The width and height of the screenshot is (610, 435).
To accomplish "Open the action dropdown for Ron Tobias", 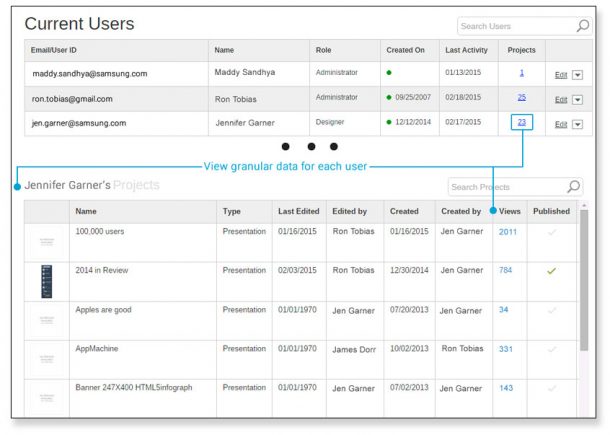I will tap(579, 99).
